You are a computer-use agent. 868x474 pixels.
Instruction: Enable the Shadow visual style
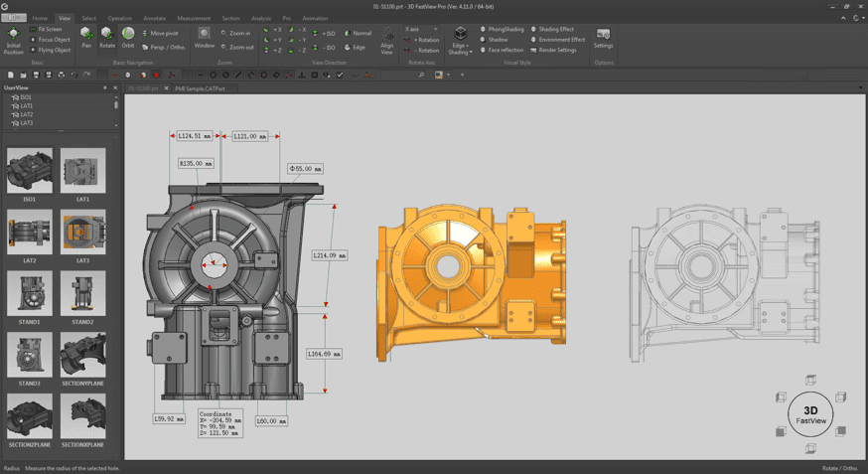(497, 40)
